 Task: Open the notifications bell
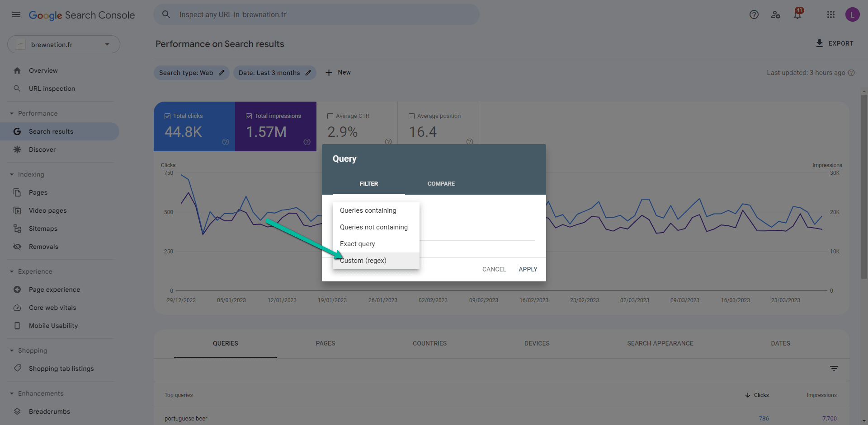tap(797, 14)
